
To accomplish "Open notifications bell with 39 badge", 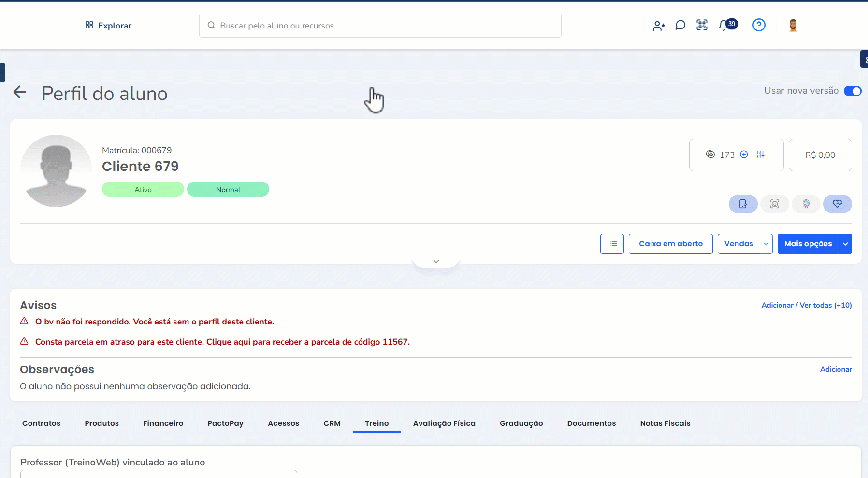I will coord(724,25).
